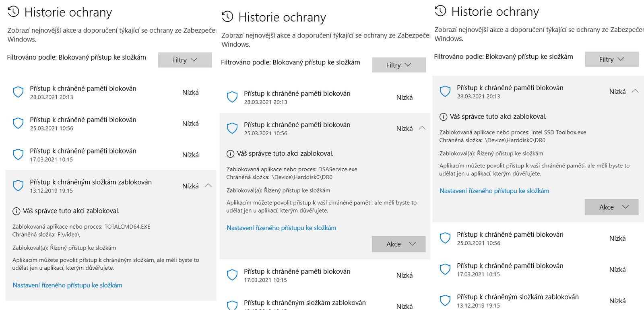The width and height of the screenshot is (644, 310).
Task: Open folder access settings link below TOTALCMD64.EXE details
Action: point(67,285)
